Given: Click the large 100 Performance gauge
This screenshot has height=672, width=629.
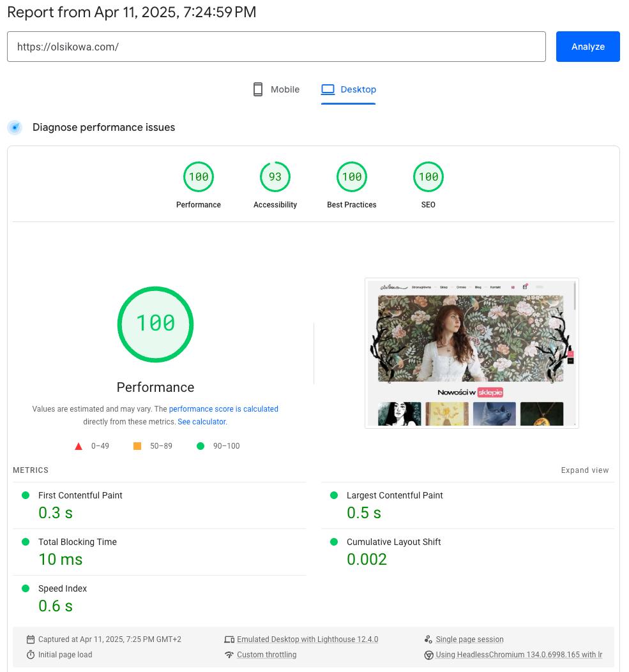Looking at the screenshot, I should [155, 324].
